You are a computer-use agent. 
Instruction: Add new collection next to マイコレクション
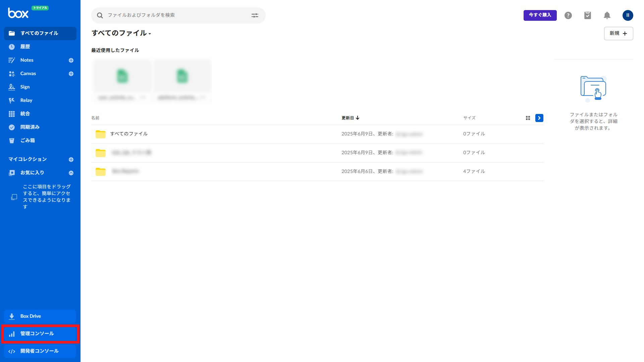(x=71, y=160)
